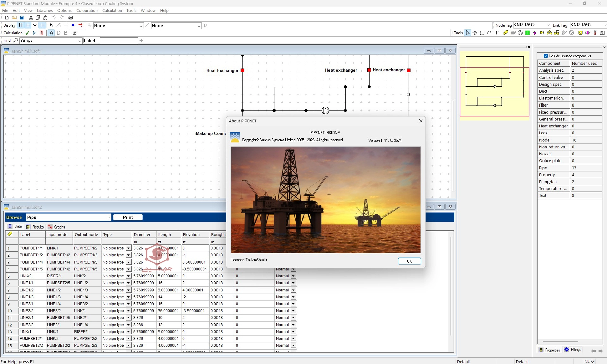
Task: Uncheck Include unused components checkbox
Action: (x=546, y=56)
